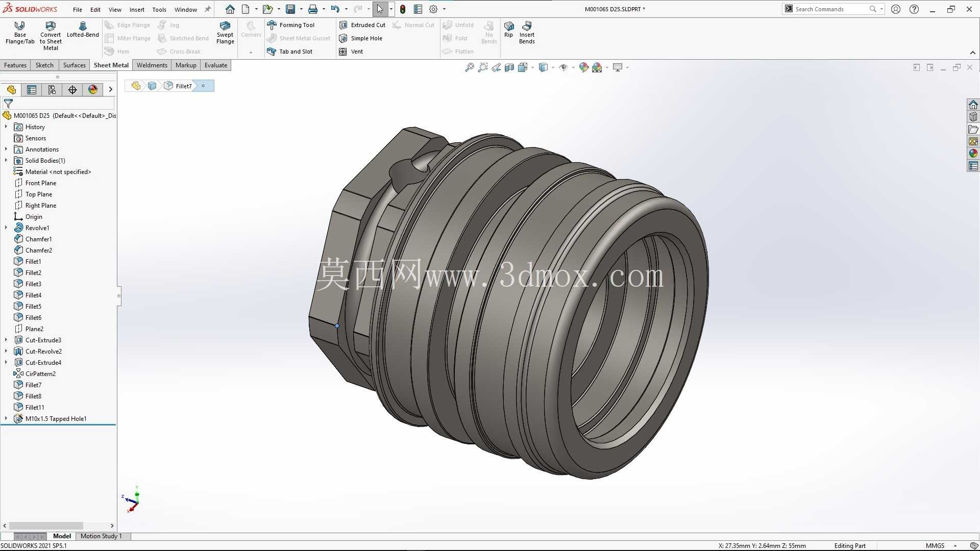Viewport: 980px width, 551px height.
Task: Click the Vent tool
Action: click(351, 52)
